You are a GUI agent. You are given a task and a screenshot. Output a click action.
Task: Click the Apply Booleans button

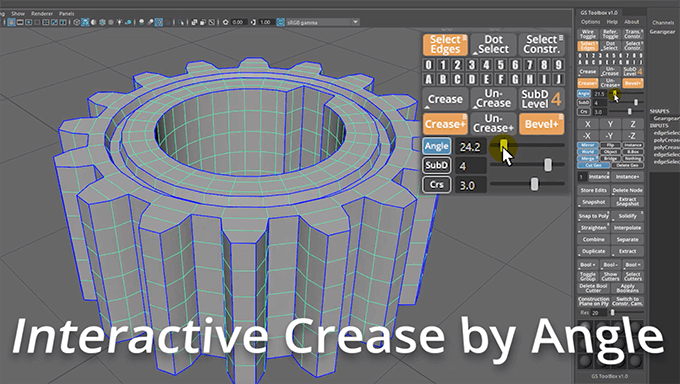[x=628, y=288]
